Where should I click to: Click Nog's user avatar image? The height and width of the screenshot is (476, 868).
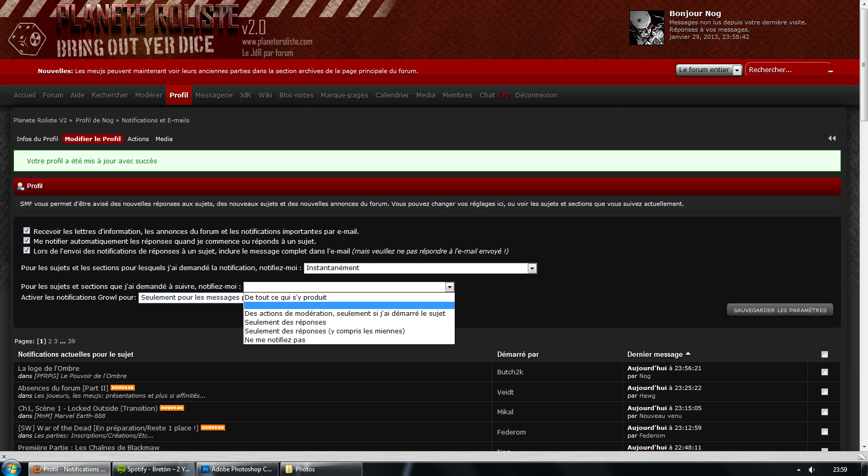point(646,27)
